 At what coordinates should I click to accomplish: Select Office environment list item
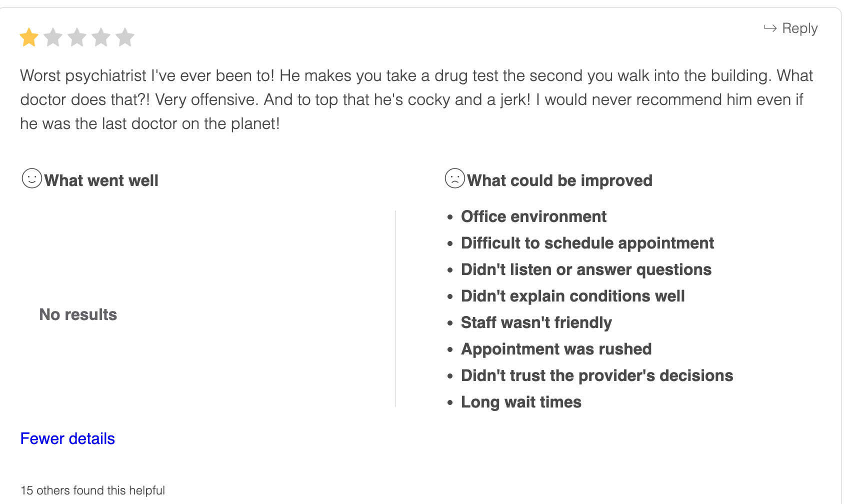click(x=533, y=216)
